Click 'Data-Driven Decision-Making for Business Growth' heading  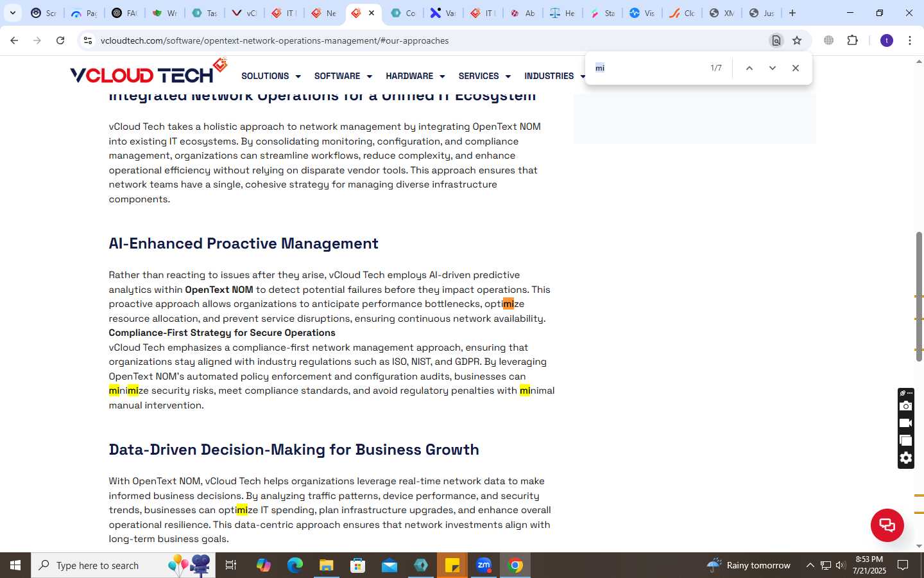[x=294, y=450]
